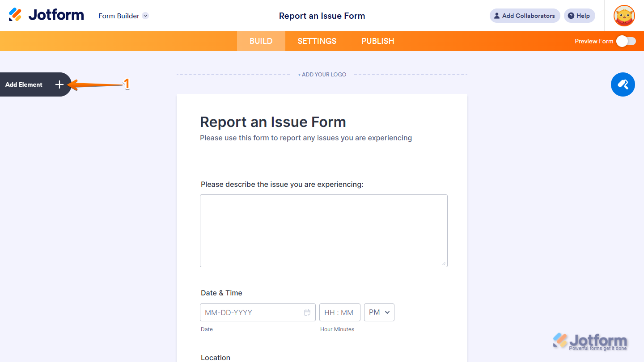Click the Jotform watermark logo
This screenshot has width=644, height=362.
[590, 341]
